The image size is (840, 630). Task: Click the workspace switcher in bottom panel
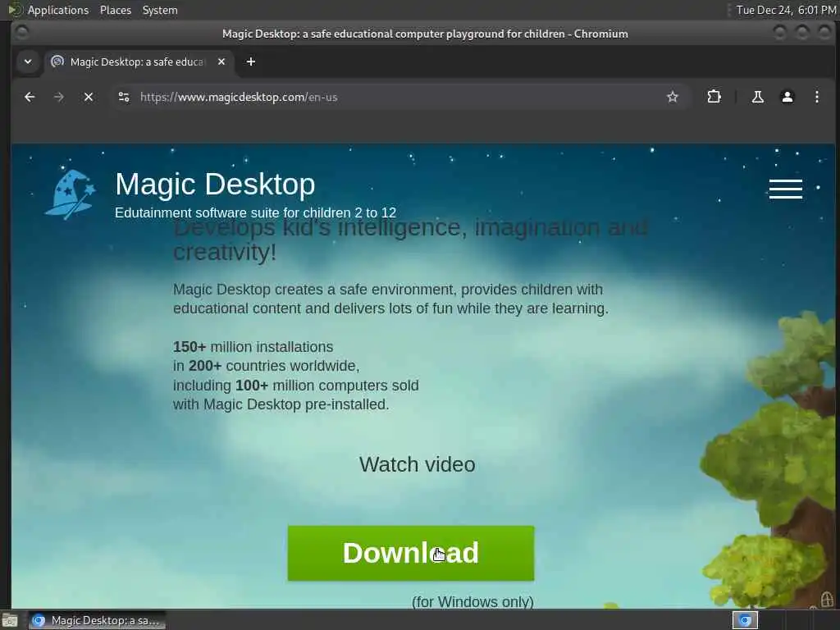745,620
